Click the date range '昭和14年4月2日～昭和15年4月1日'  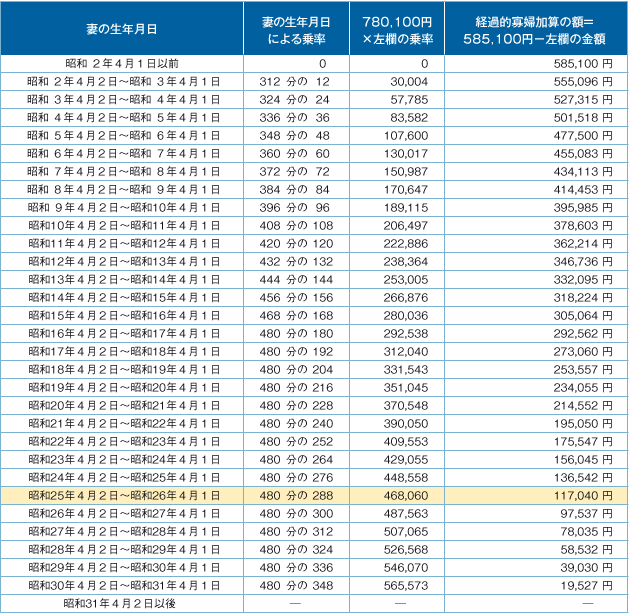pyautogui.click(x=124, y=298)
